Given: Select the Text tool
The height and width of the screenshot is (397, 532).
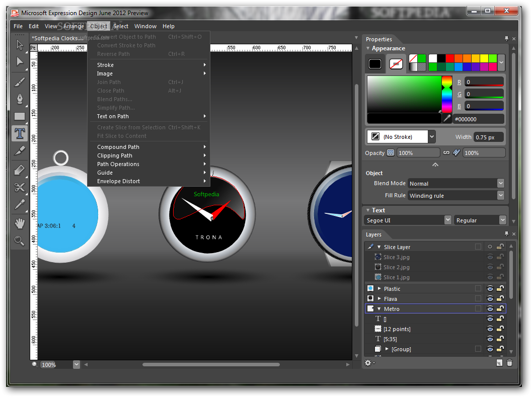Looking at the screenshot, I should 20,133.
